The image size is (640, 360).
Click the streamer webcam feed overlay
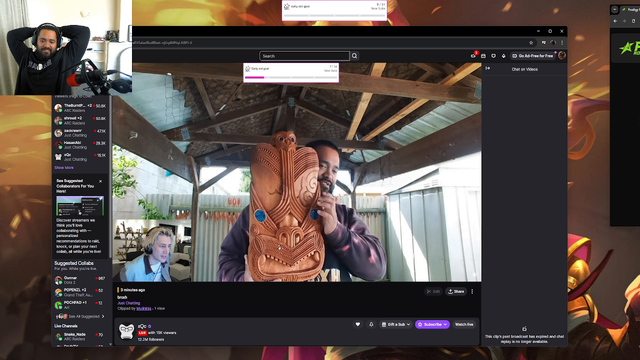click(x=66, y=47)
